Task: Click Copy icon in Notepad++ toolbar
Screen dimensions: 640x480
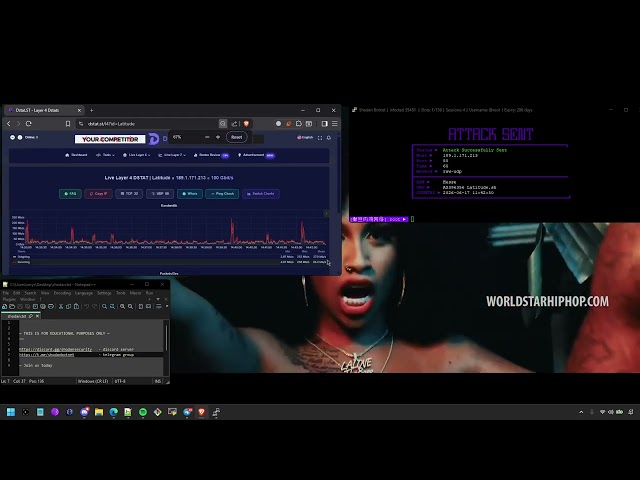Action: pyautogui.click(x=69, y=307)
